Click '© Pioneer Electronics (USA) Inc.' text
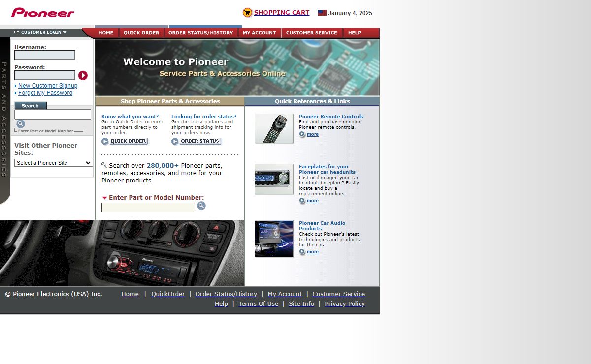Screen dimensions: 591x364 54,294
